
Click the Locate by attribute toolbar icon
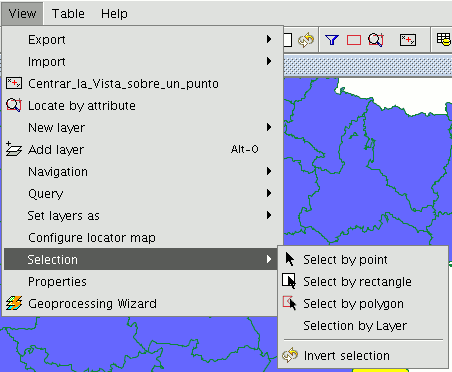[x=376, y=40]
